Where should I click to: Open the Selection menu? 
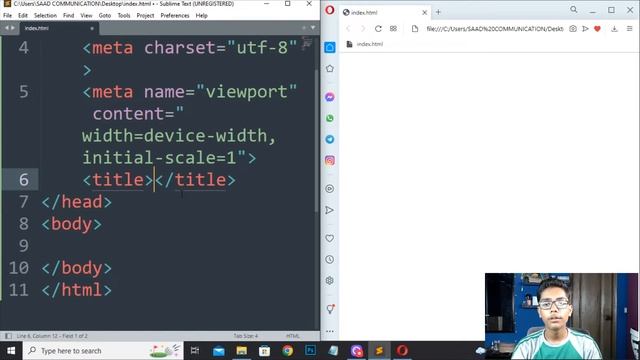click(x=45, y=16)
